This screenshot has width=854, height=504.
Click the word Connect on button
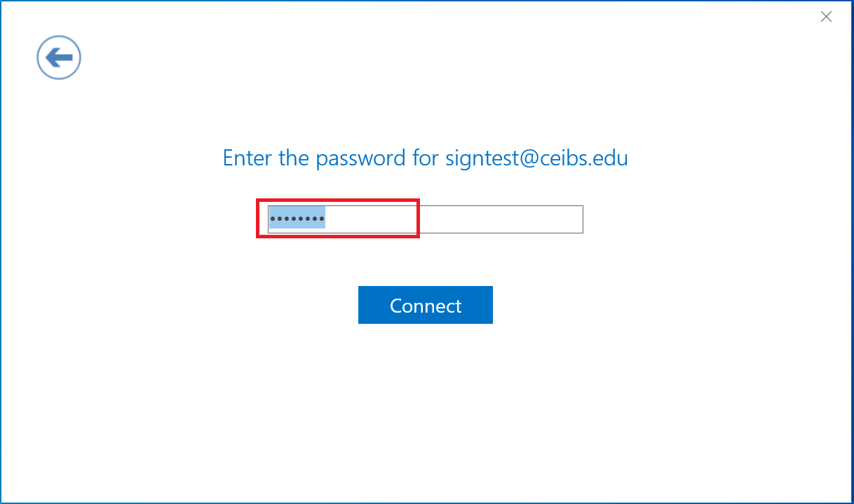pos(426,306)
